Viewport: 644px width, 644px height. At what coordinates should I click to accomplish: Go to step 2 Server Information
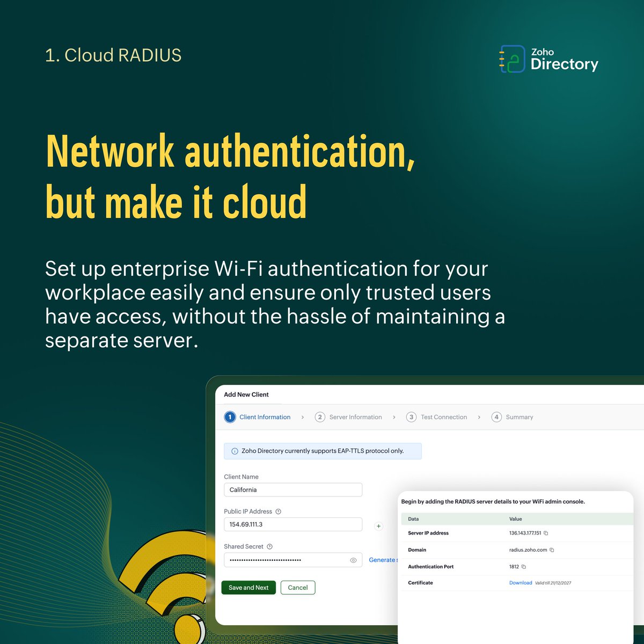pos(348,417)
